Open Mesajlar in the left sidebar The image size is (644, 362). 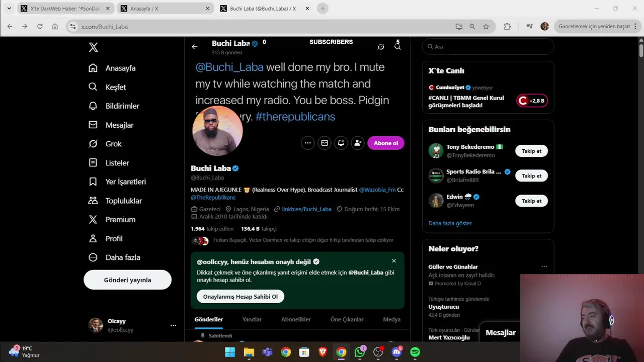pos(111,125)
